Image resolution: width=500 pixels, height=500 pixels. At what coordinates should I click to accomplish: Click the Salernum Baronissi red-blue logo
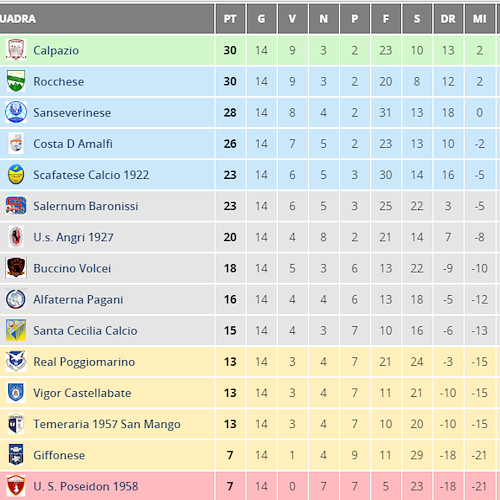(16, 205)
